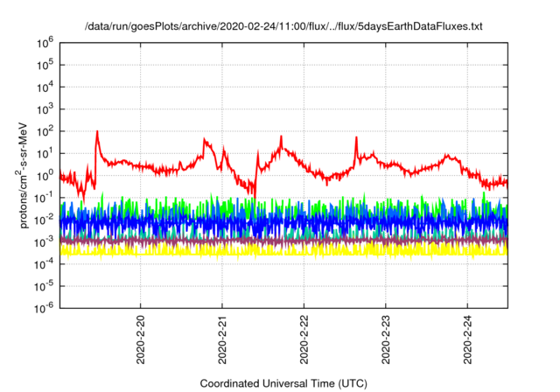560x392 pixels.
Task: Click the 10^-6 y-axis tick label
Action: [44, 308]
